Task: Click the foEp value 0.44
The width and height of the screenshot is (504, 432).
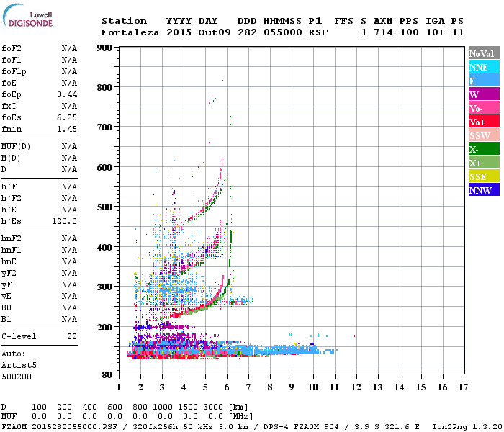Action: point(67,94)
